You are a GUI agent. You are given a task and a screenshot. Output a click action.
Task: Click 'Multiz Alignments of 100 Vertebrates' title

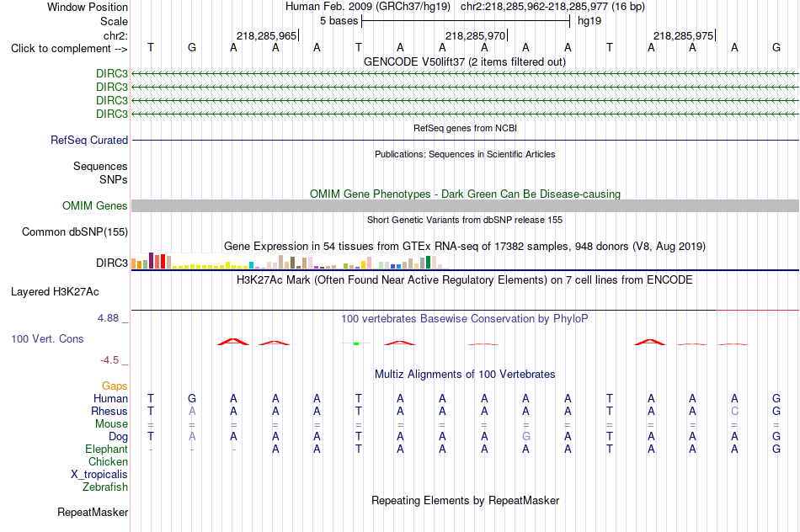[x=465, y=375]
